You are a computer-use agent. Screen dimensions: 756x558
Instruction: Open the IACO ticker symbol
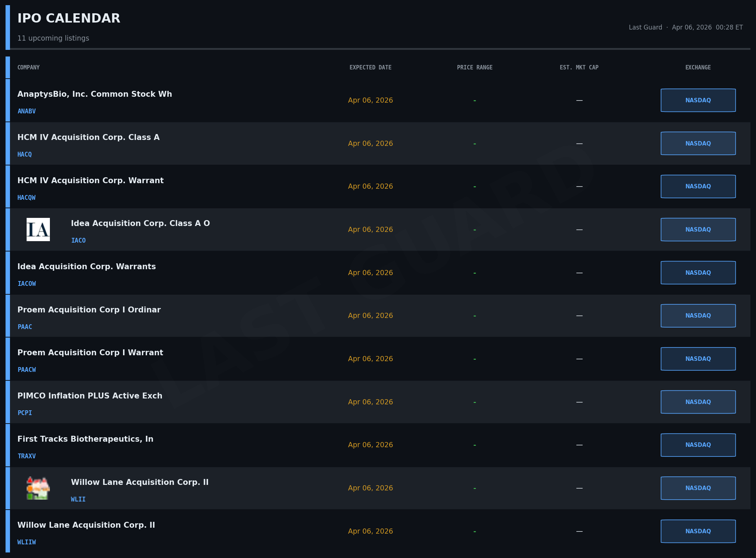coord(78,240)
